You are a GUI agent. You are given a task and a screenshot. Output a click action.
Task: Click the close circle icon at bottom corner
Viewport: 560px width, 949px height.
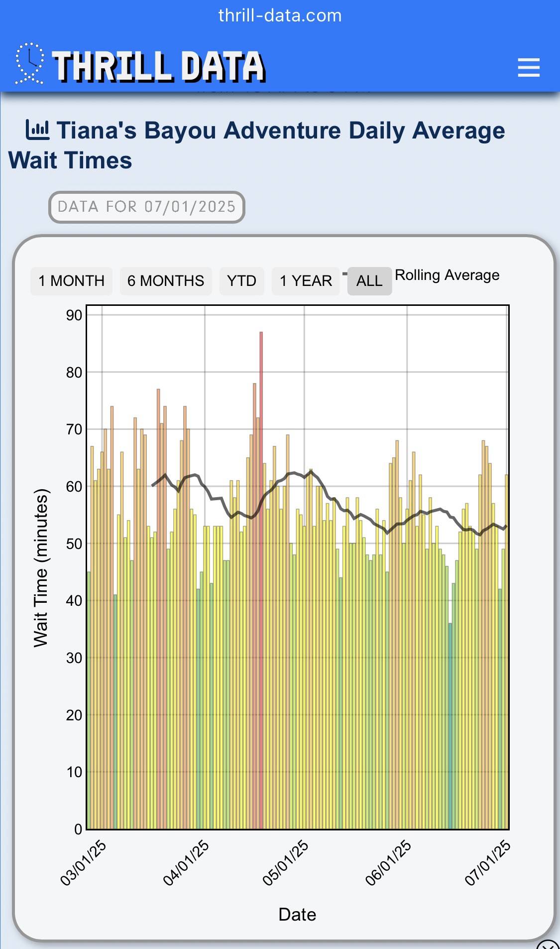[x=549, y=945]
